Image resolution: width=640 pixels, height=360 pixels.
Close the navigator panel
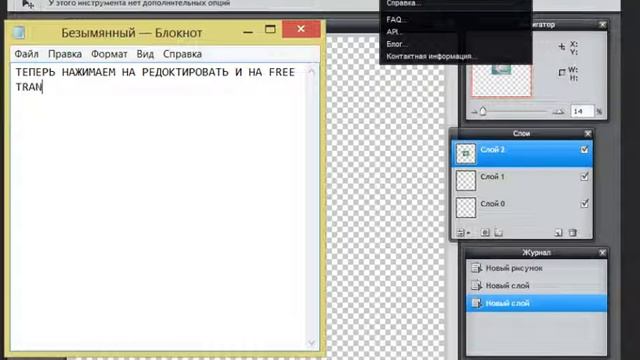pos(602,25)
